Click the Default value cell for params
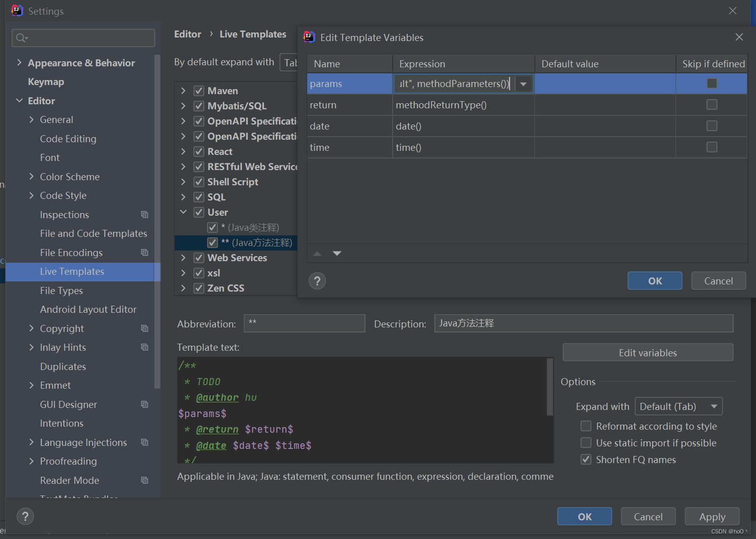 (x=605, y=84)
